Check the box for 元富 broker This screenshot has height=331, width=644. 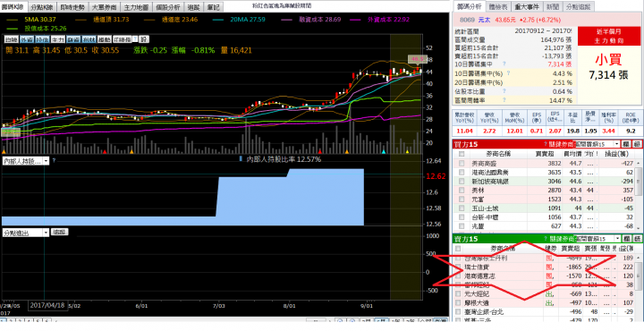coord(462,199)
